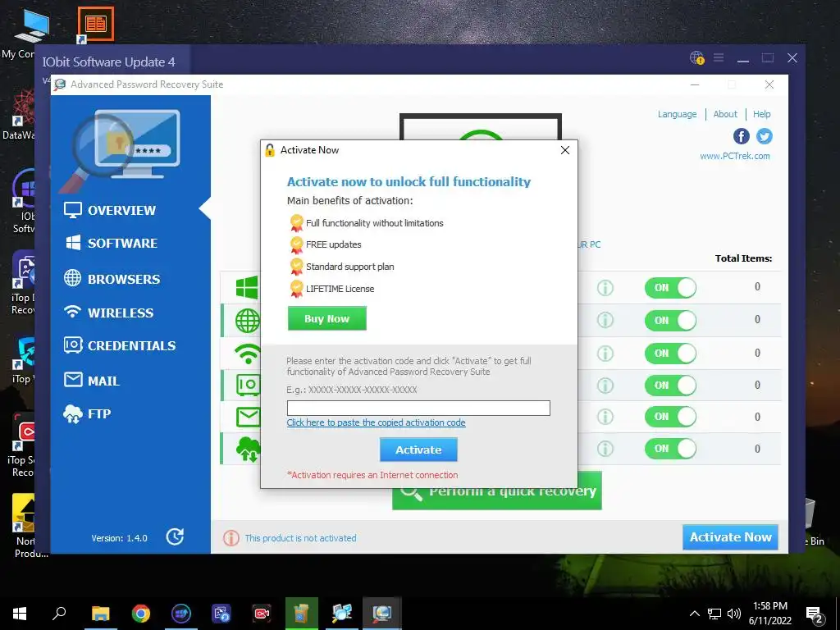The image size is (840, 630).
Task: Open the taskbar clock showing 1:58 PM
Action: pos(769,614)
